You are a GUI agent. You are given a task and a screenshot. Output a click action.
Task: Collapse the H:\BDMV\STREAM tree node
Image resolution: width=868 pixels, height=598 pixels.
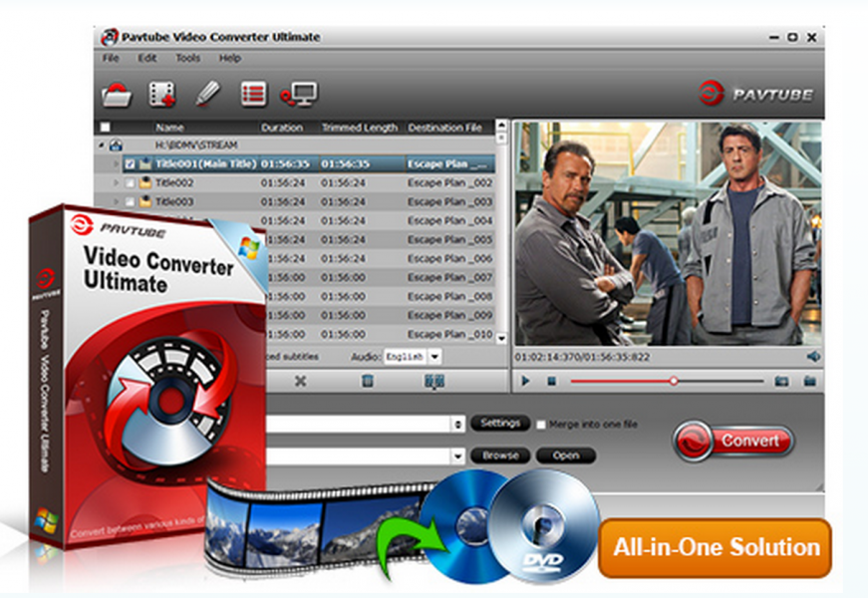(102, 146)
